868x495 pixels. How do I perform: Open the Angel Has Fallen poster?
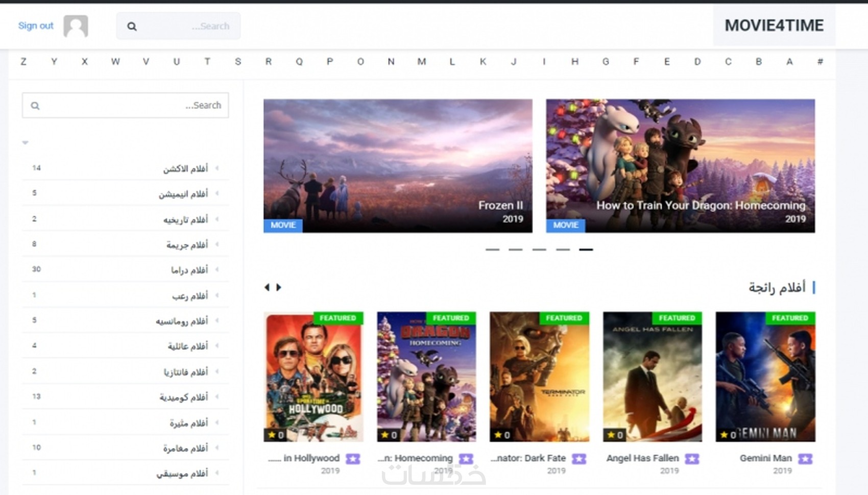click(653, 377)
